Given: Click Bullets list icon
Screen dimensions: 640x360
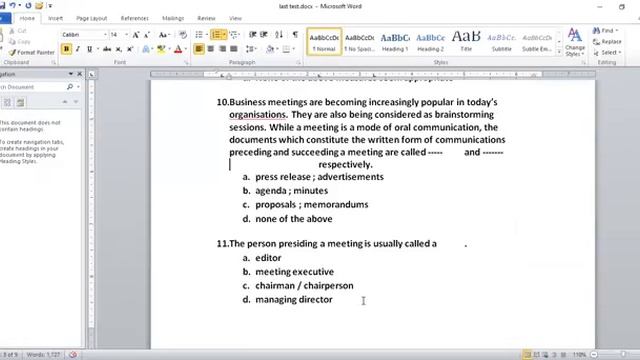Looking at the screenshot, I should pos(199,35).
